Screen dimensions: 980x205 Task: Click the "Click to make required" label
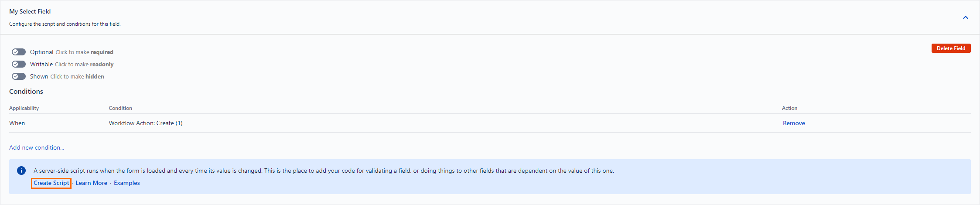pos(84,52)
